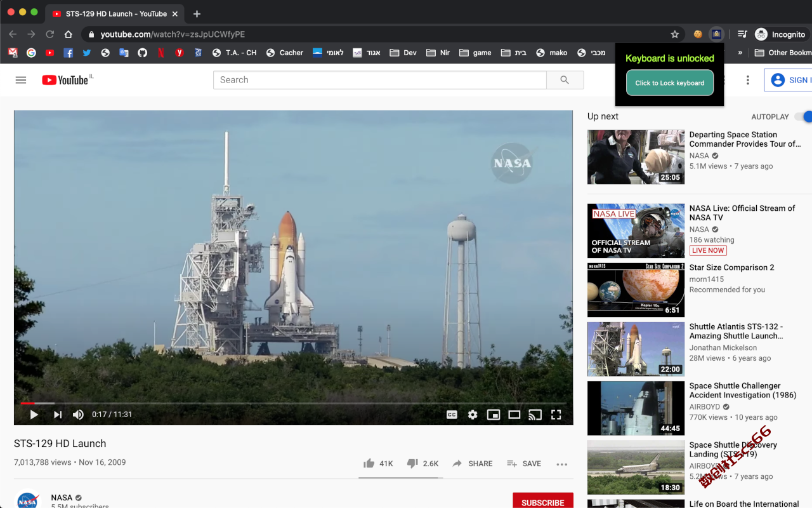Open more actions ellipsis below video

[x=561, y=464]
